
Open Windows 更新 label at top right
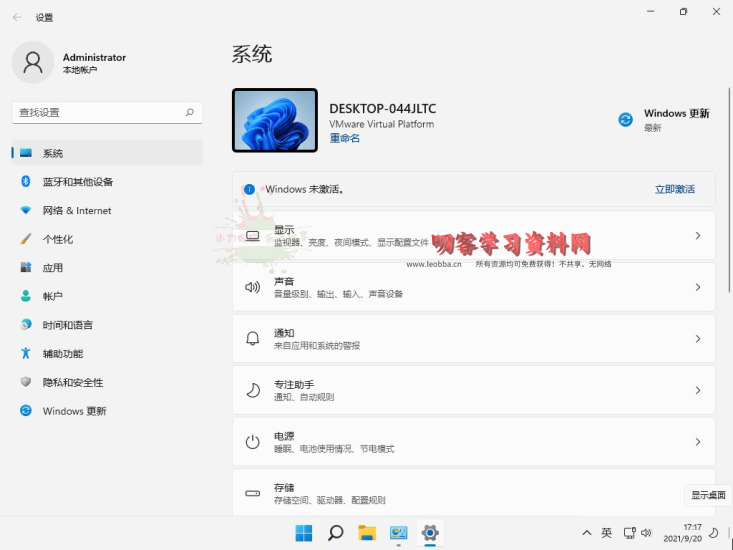676,113
